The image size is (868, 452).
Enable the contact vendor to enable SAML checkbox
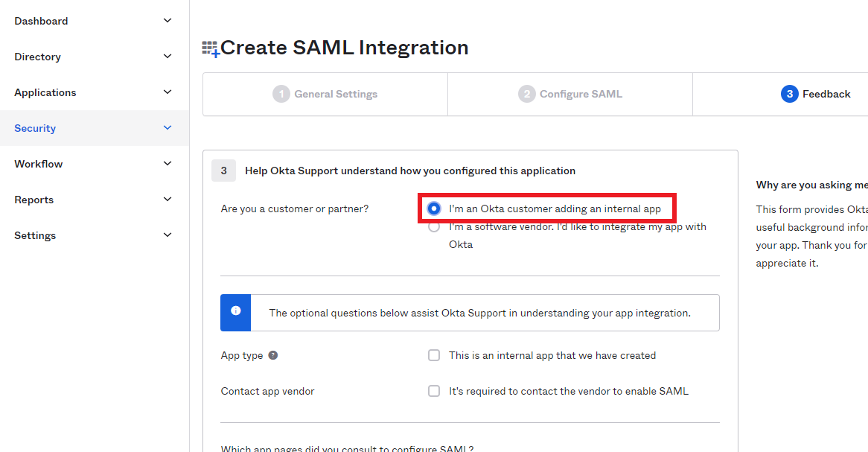click(x=434, y=390)
